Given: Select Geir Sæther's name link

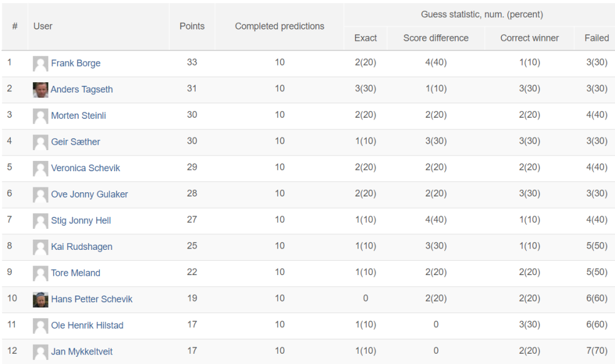Looking at the screenshot, I should tap(75, 142).
